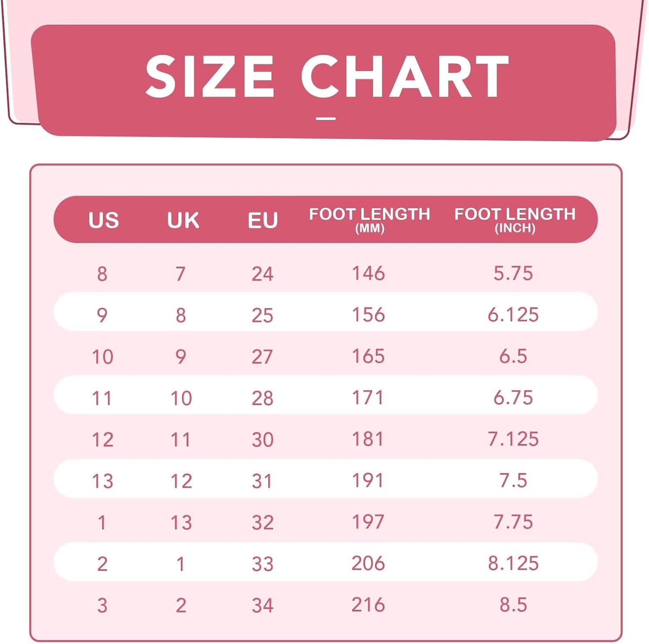This screenshot has height=644, width=649.
Task: Select the EU size 25 cell
Action: tap(262, 315)
